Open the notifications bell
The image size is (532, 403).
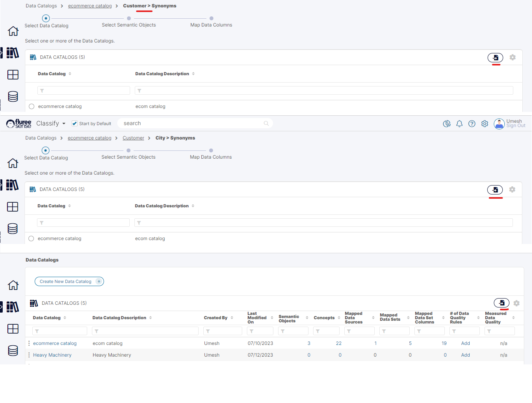click(459, 124)
